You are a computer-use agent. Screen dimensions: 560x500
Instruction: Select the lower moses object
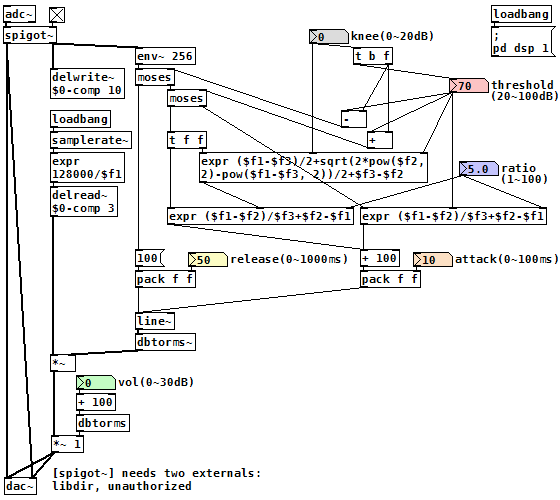coord(187,98)
